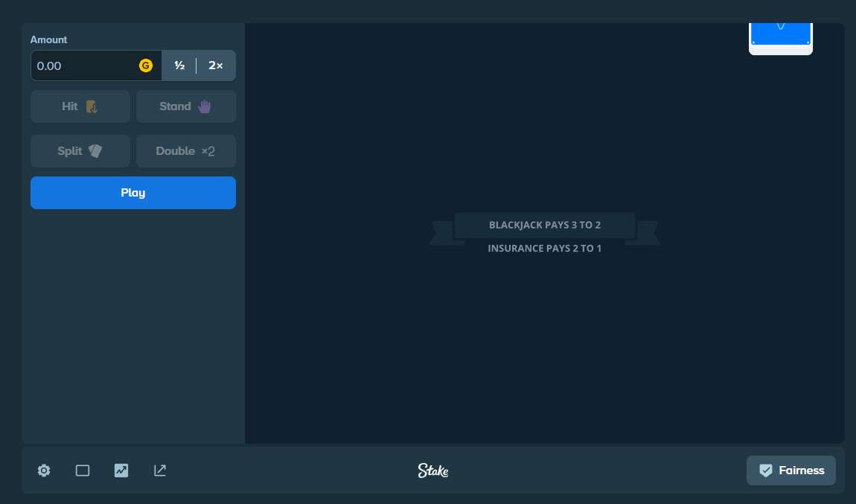This screenshot has height=504, width=856.
Task: Click the Blackjack Pays 3 to 2 banner
Action: pyautogui.click(x=545, y=225)
